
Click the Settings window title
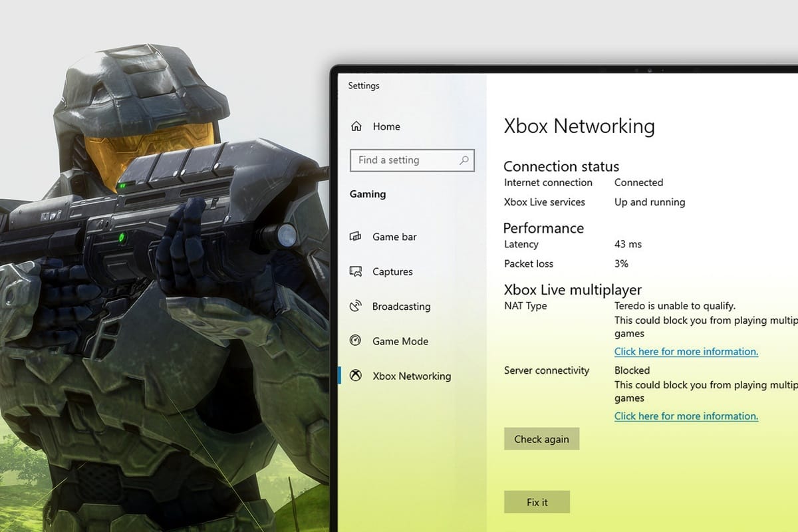364,86
